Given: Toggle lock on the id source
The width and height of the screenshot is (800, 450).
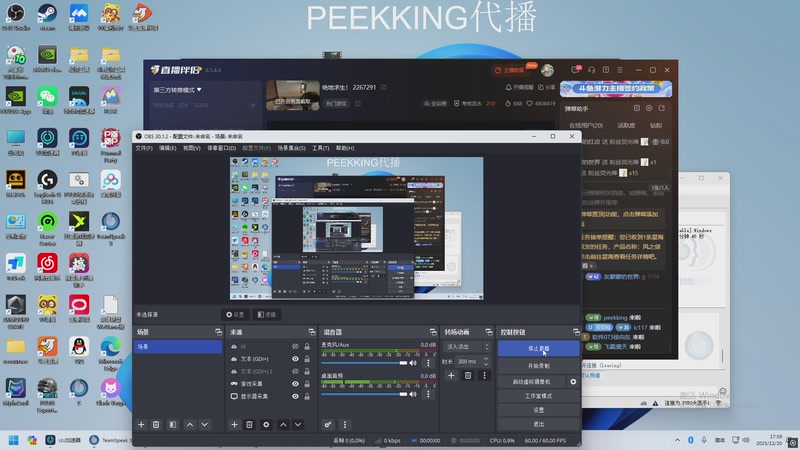Looking at the screenshot, I should tap(307, 346).
